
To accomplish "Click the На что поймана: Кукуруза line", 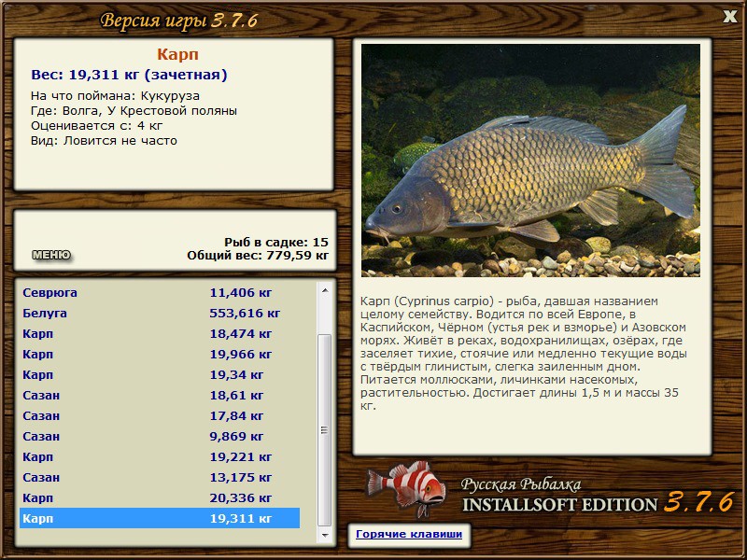I will tap(115, 96).
